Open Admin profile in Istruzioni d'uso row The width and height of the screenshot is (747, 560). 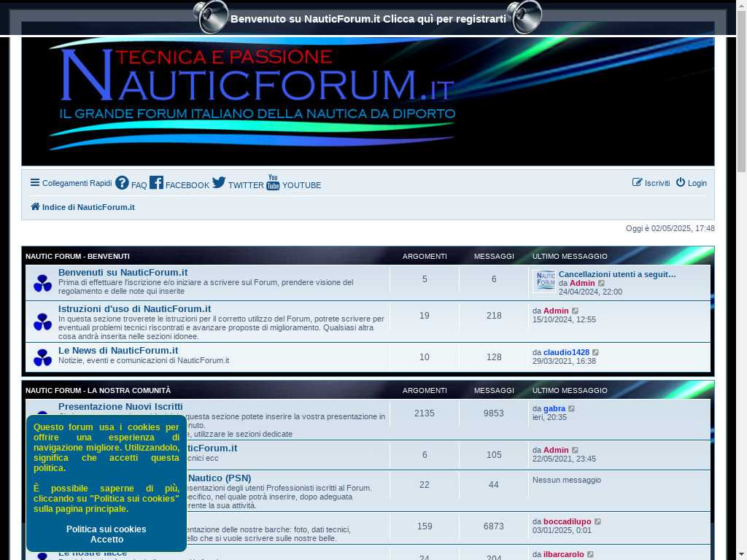pos(556,311)
